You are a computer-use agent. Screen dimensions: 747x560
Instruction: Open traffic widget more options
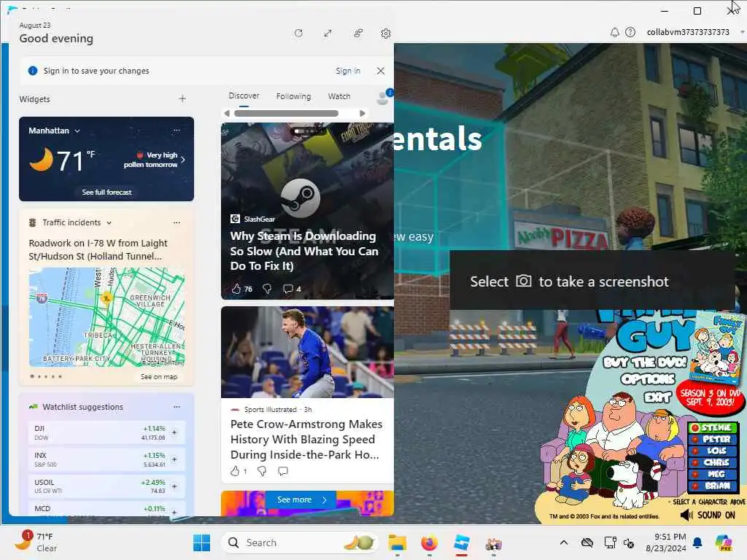coord(177,222)
